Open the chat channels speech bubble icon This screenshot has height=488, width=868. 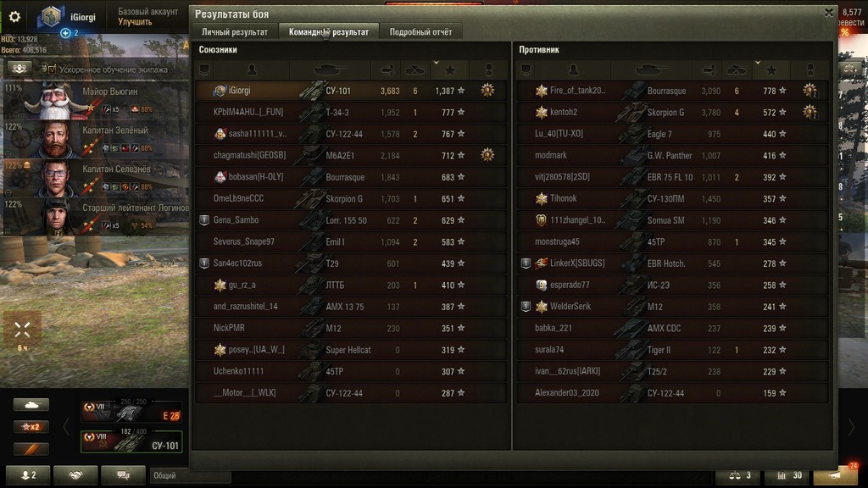(x=123, y=475)
